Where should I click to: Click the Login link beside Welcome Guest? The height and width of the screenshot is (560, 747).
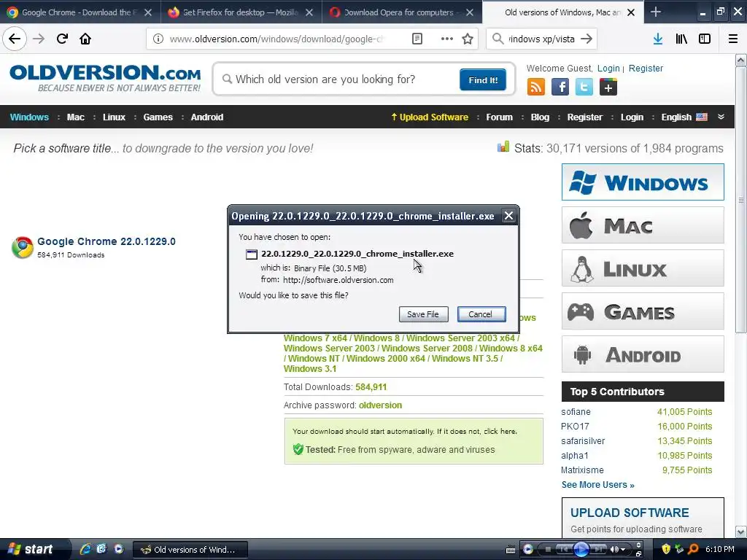pos(608,69)
